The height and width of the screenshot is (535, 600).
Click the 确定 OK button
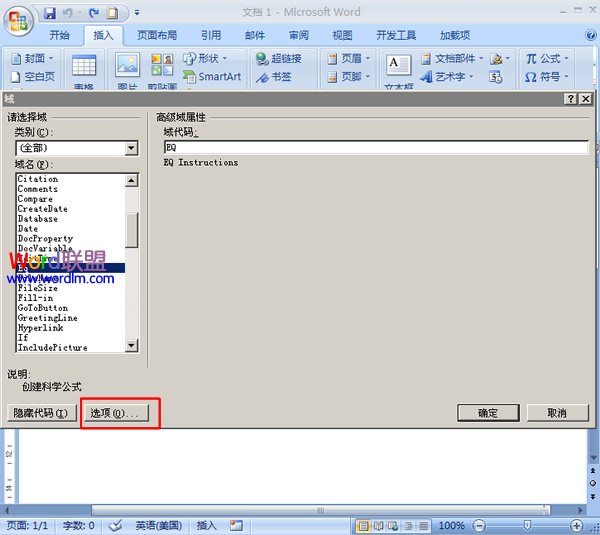(488, 413)
